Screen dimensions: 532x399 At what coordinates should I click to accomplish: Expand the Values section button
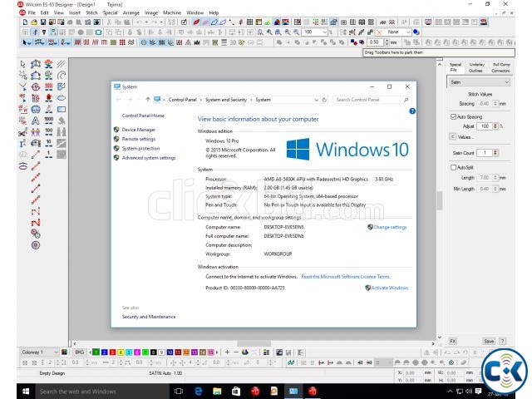[x=452, y=136]
